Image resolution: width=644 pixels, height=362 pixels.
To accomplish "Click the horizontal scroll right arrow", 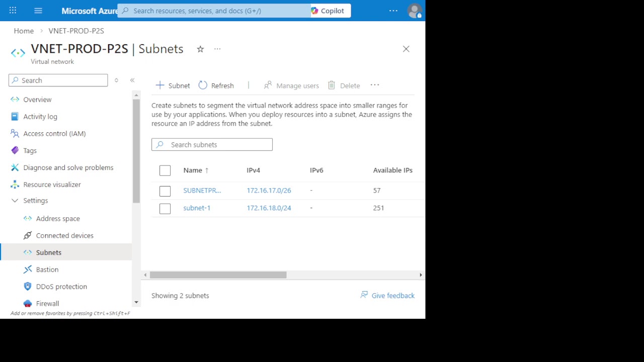I will 421,275.
